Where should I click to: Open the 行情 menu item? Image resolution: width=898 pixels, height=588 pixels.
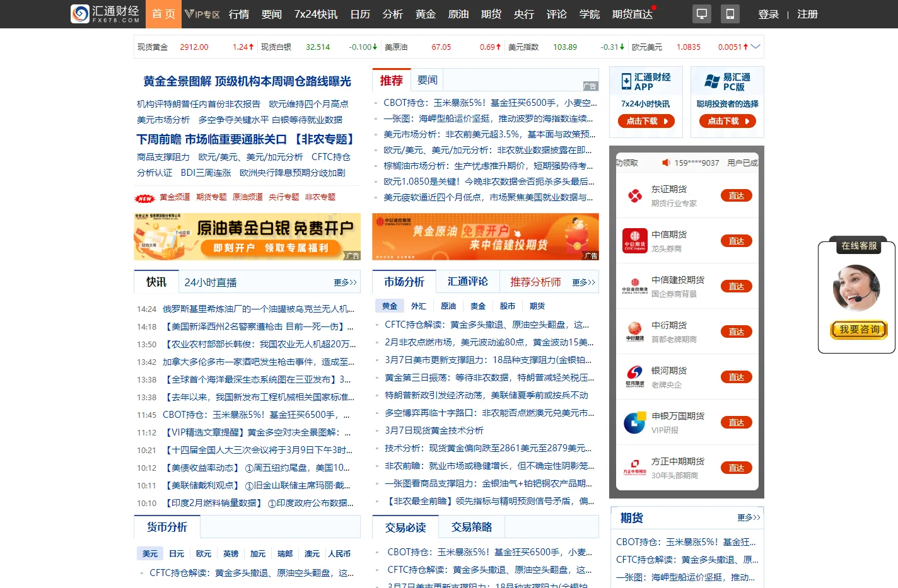239,14
